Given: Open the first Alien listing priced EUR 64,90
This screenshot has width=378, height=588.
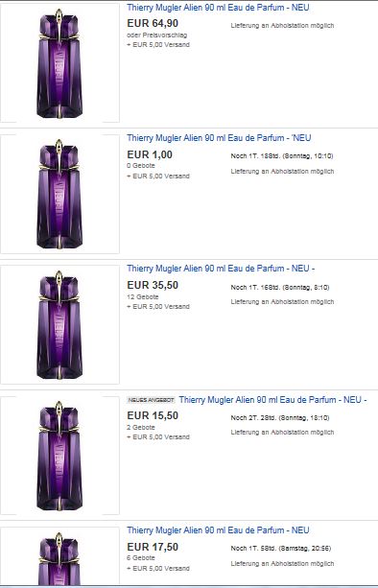Looking at the screenshot, I should [x=218, y=7].
